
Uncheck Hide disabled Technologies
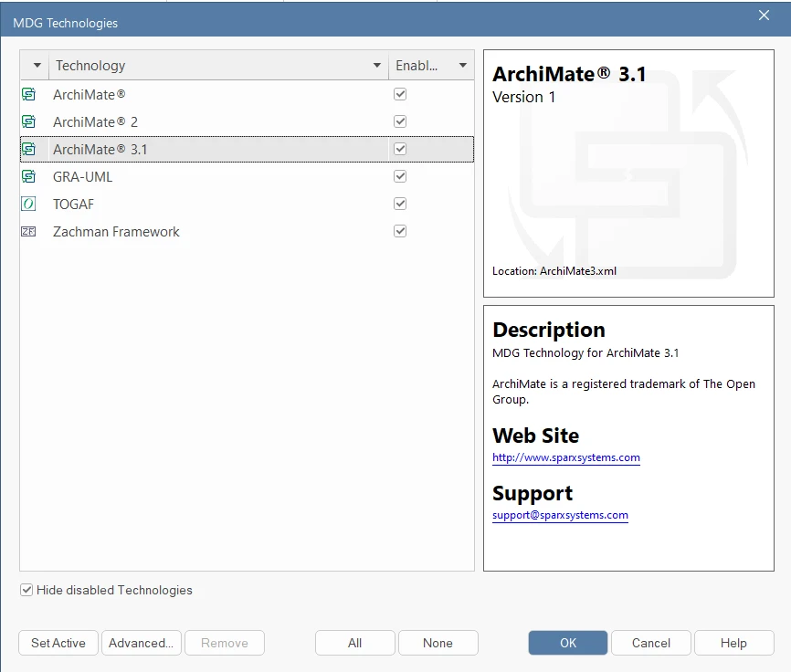(26, 590)
